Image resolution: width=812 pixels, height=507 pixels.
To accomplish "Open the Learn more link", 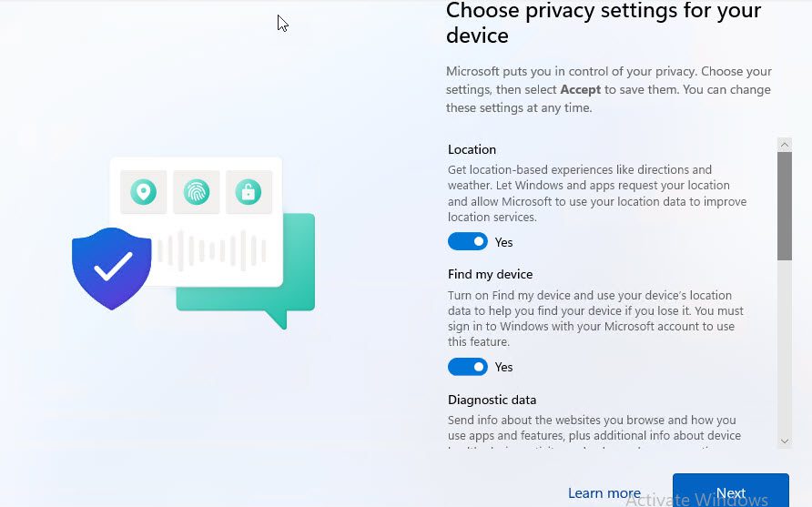I will [x=604, y=493].
